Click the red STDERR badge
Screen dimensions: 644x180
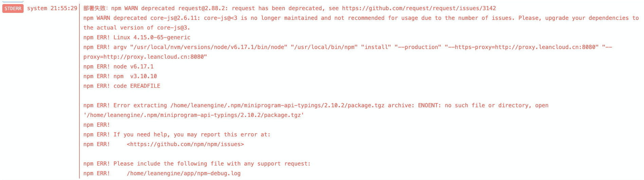[x=13, y=8]
